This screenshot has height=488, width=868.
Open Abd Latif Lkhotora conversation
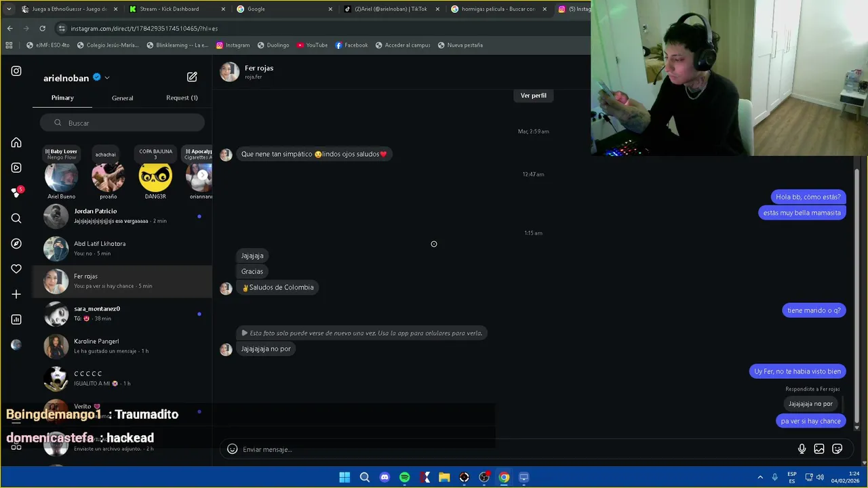tap(122, 249)
